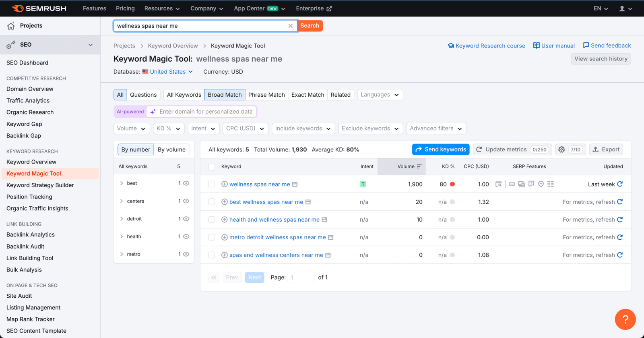This screenshot has width=644, height=338.
Task: View SERP icon for best wellness spas near me
Action: tap(308, 202)
